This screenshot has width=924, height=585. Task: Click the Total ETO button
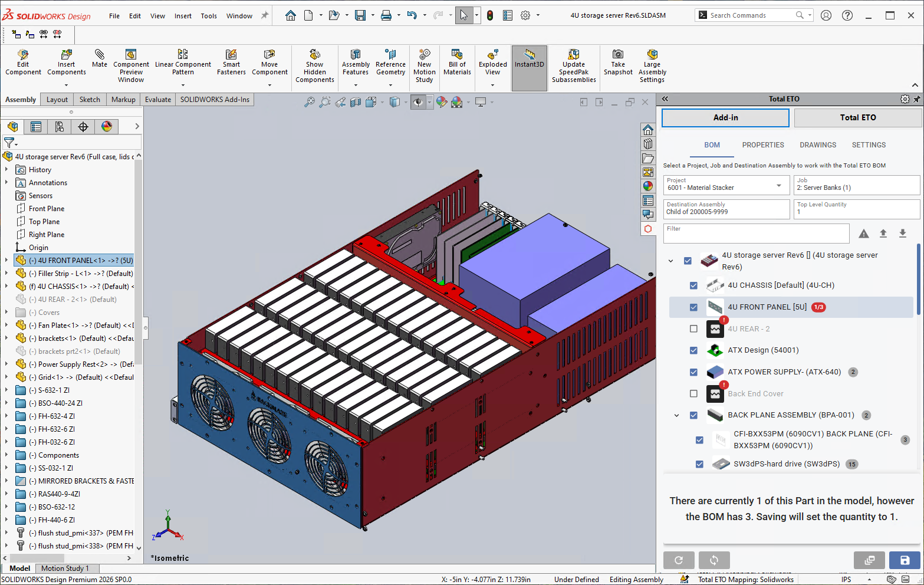point(857,118)
